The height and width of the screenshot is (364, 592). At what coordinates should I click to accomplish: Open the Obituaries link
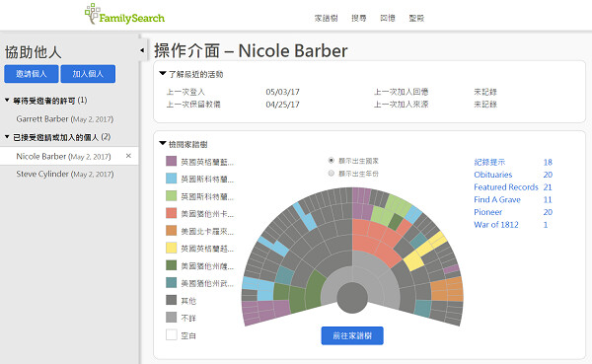click(493, 175)
